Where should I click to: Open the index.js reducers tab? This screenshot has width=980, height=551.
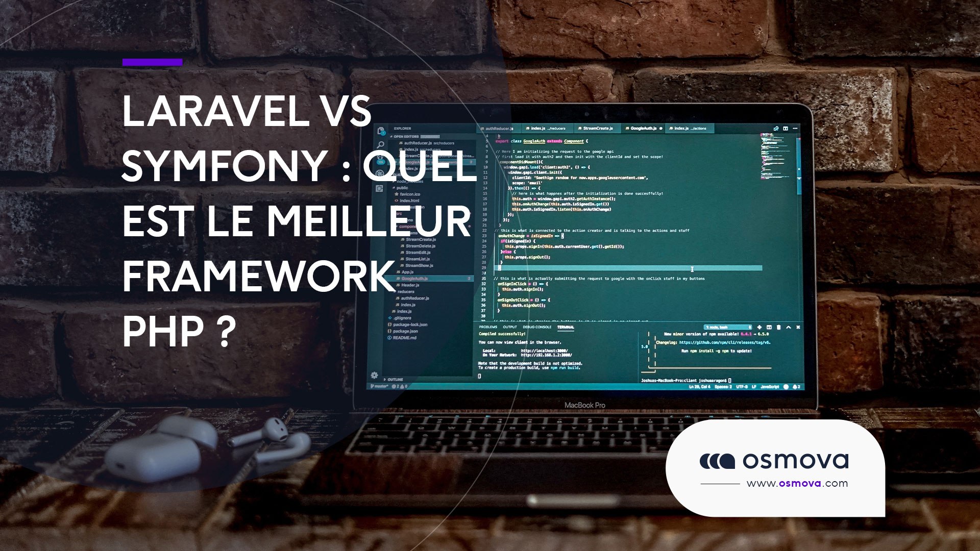(x=547, y=129)
